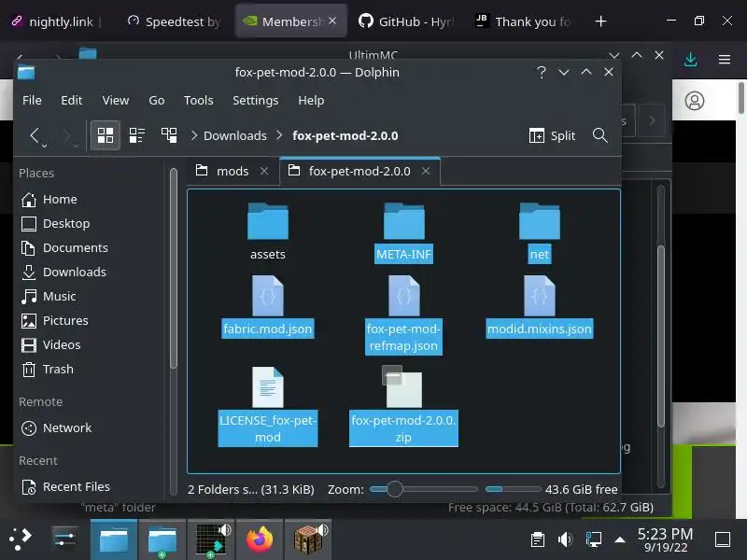
Task: Close the fox-pet-mod-2.0.0 tab
Action: click(426, 171)
